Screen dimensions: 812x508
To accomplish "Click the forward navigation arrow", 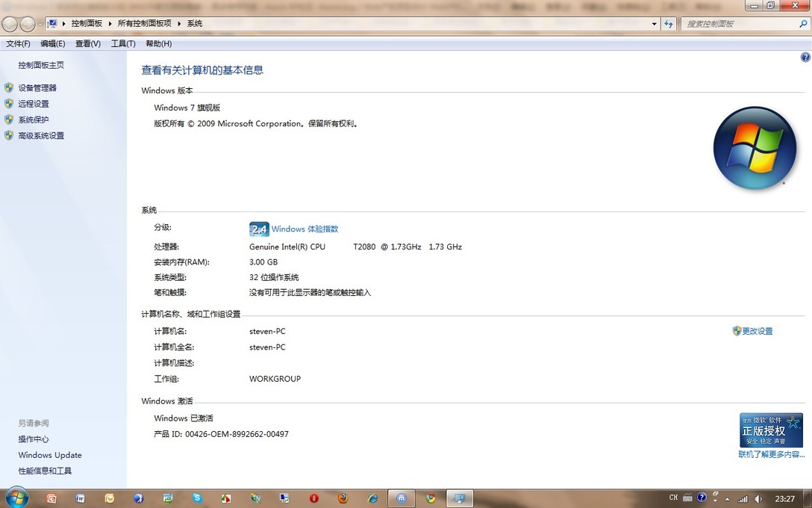I will [28, 24].
